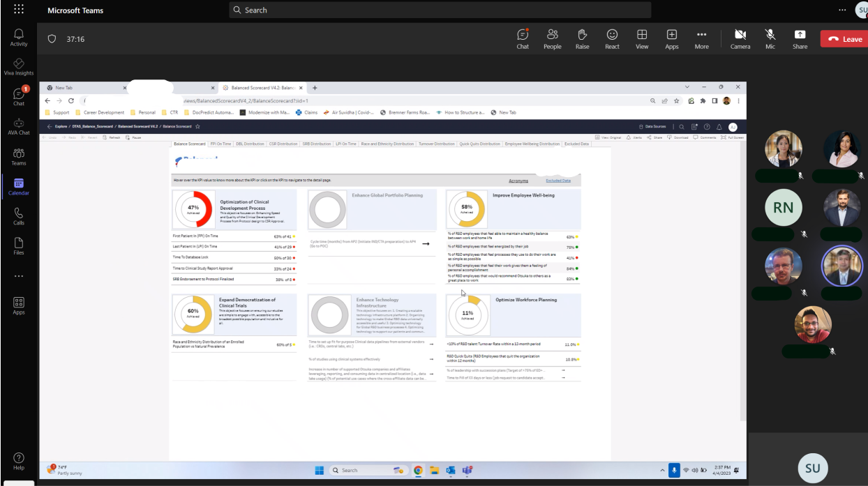868x486 pixels.
Task: Reload the browser page
Action: (71, 100)
